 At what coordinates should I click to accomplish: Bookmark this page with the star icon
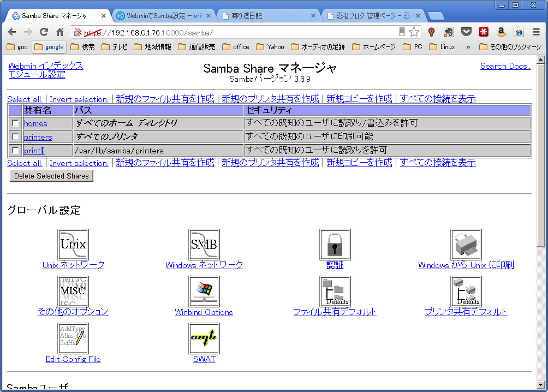(x=414, y=32)
